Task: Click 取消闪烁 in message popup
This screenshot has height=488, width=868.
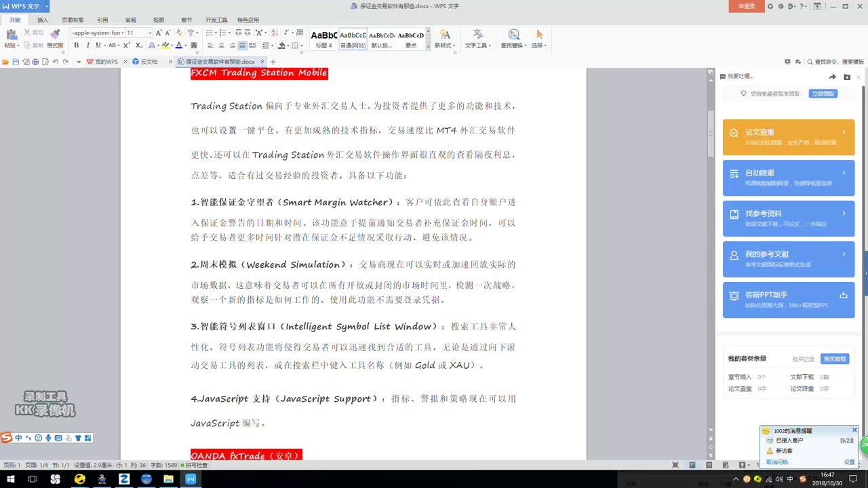Action: point(777,462)
